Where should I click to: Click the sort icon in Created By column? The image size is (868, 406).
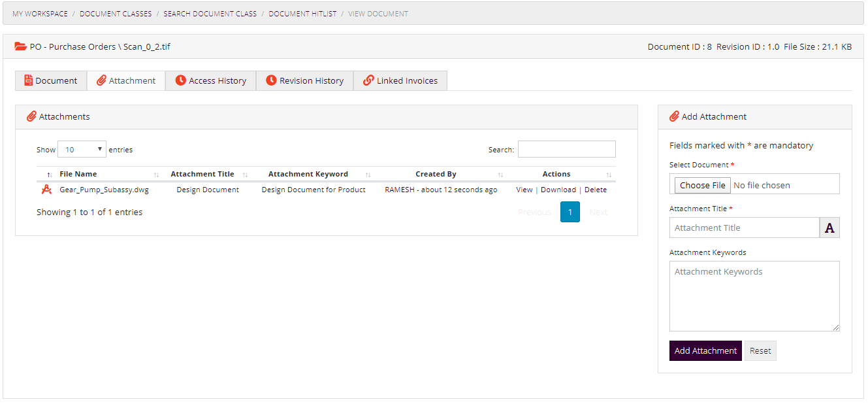pos(500,175)
